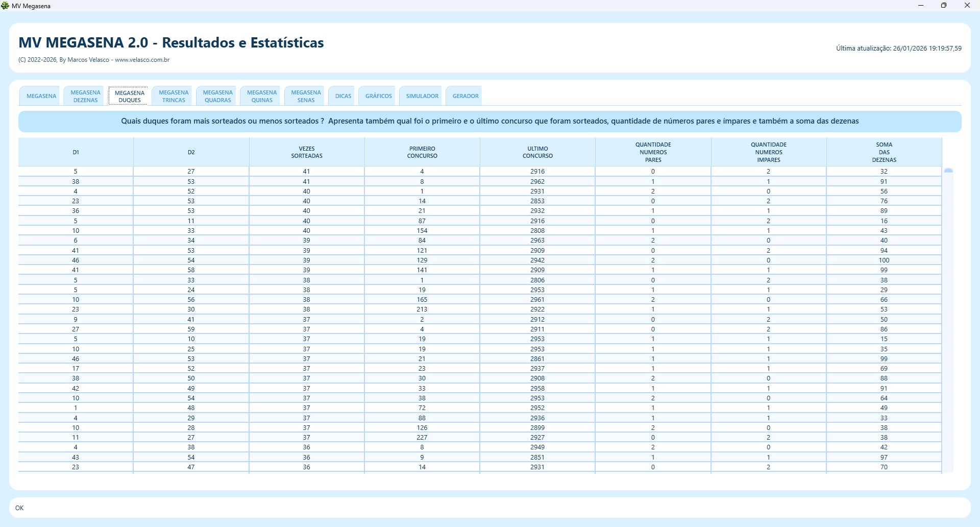Screen dimensions: 980x527
Task: Click the MV Megasena app icon in title bar
Action: tap(6, 6)
